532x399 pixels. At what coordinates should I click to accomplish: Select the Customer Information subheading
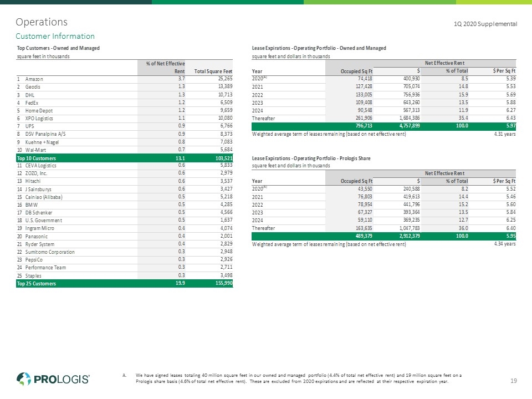click(x=55, y=36)
